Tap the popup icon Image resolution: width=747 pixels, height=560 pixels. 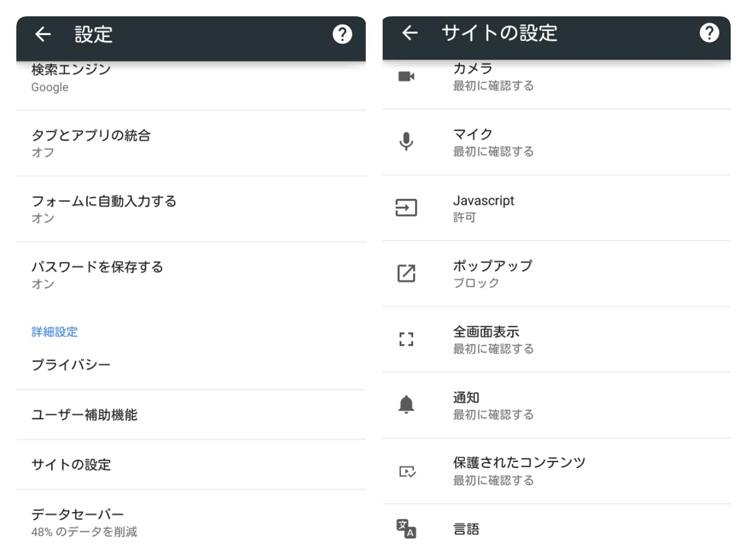pos(406,273)
